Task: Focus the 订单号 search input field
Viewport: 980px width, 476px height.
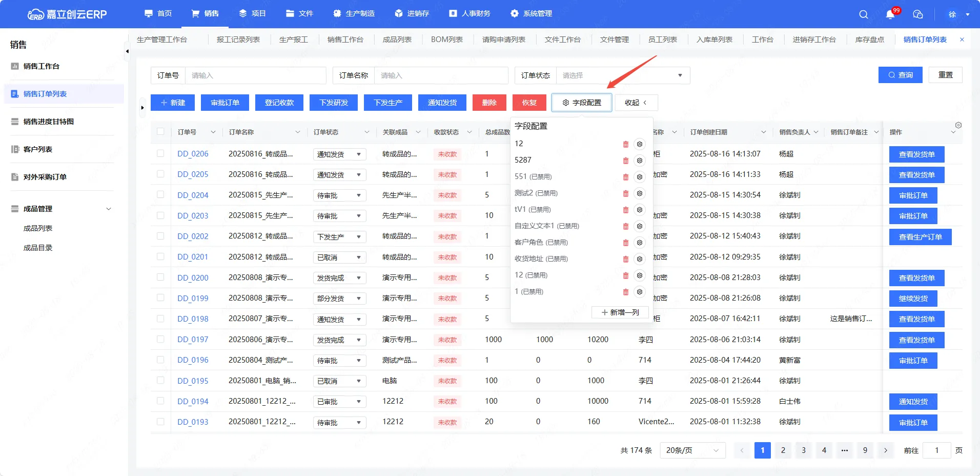Action: click(255, 75)
